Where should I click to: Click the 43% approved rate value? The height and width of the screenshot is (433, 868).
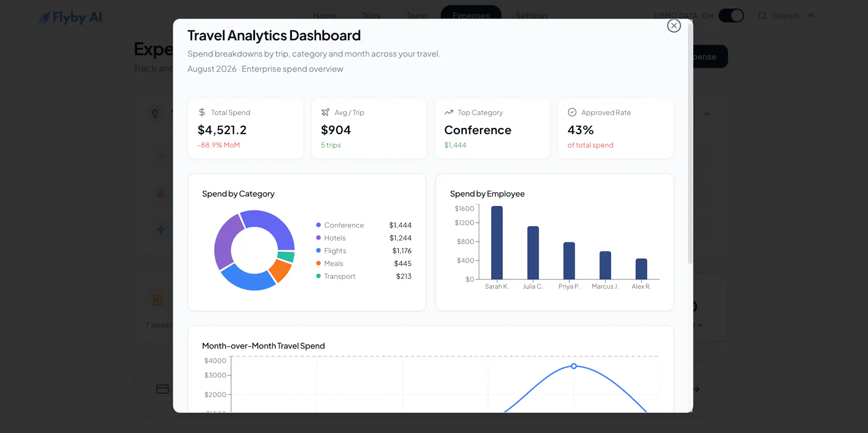[x=580, y=130]
